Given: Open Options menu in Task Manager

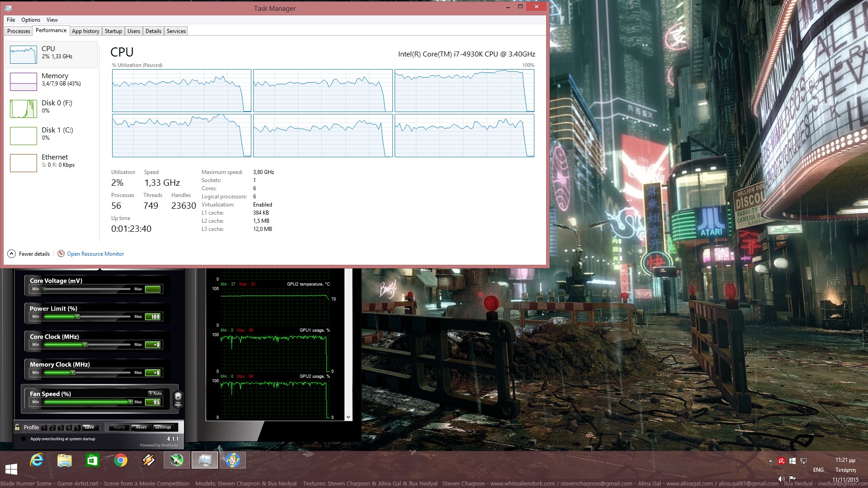Looking at the screenshot, I should click(30, 20).
